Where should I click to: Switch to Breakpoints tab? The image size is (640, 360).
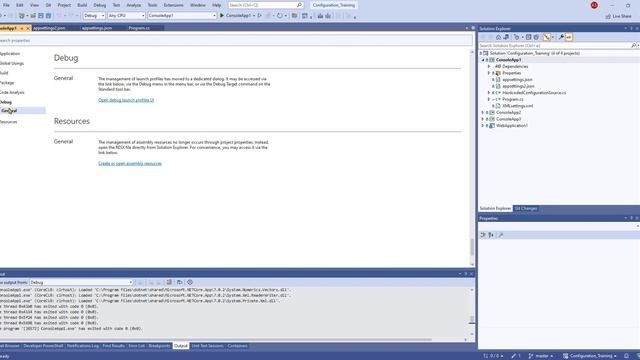159,346
